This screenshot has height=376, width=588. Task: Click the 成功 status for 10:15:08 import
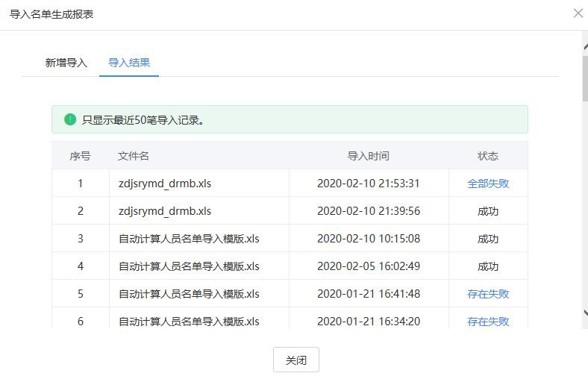[488, 239]
